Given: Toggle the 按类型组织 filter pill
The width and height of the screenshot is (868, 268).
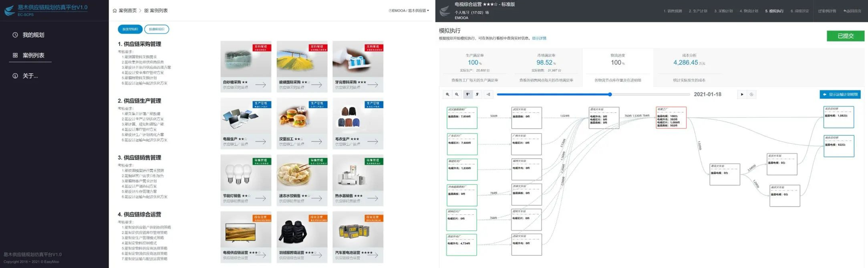Looking at the screenshot, I should [x=130, y=29].
